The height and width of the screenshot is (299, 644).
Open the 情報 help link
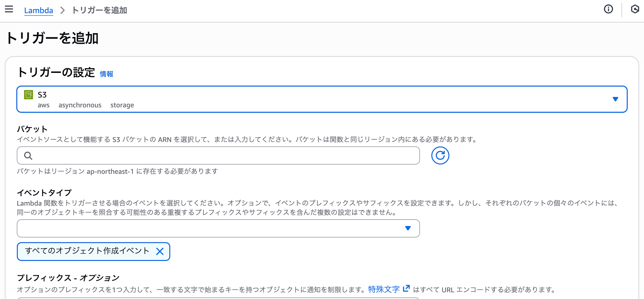107,74
